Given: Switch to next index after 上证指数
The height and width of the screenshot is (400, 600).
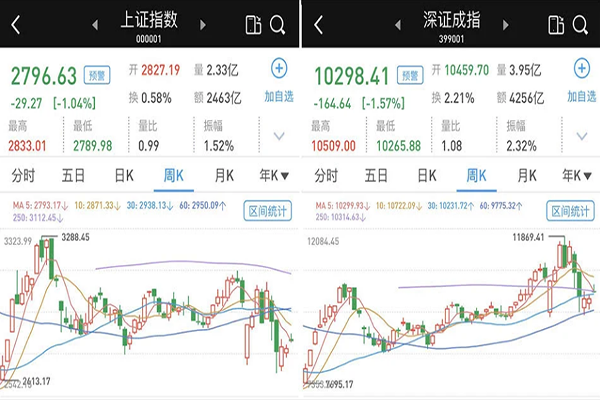Looking at the screenshot, I should coord(206,23).
